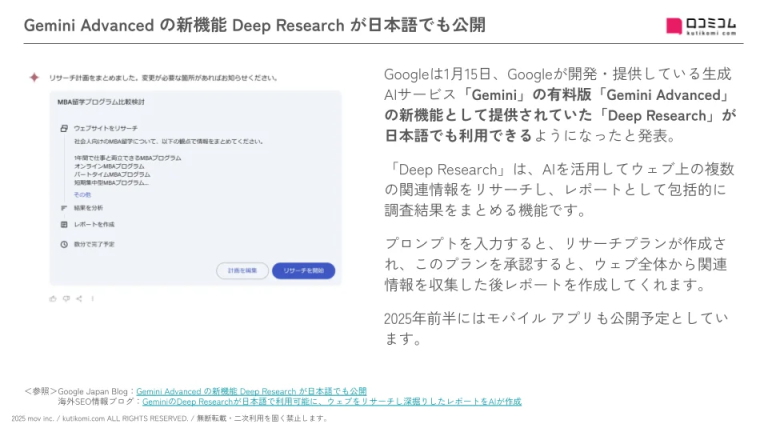Viewport: 768px width, 432px height.
Task: Open the 海外SEO情報ブログ reference link
Action: pyautogui.click(x=331, y=401)
